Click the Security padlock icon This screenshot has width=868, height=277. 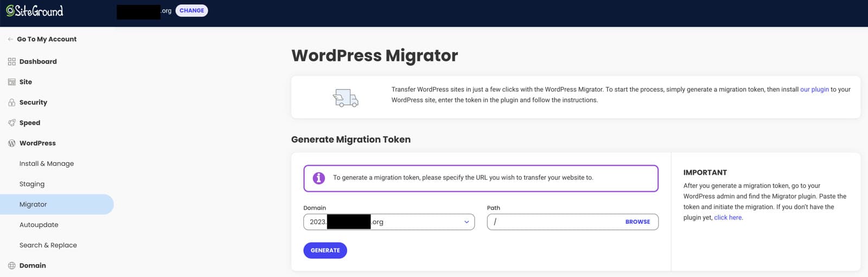point(12,102)
